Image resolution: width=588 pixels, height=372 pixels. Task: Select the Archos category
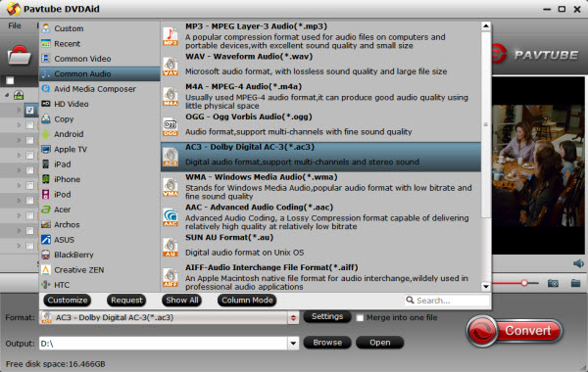tap(99, 224)
